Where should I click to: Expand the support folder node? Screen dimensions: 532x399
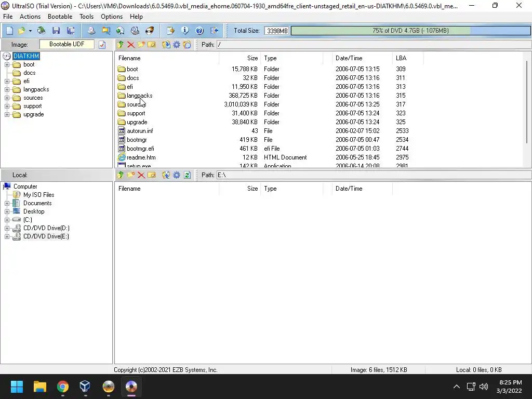point(7,106)
